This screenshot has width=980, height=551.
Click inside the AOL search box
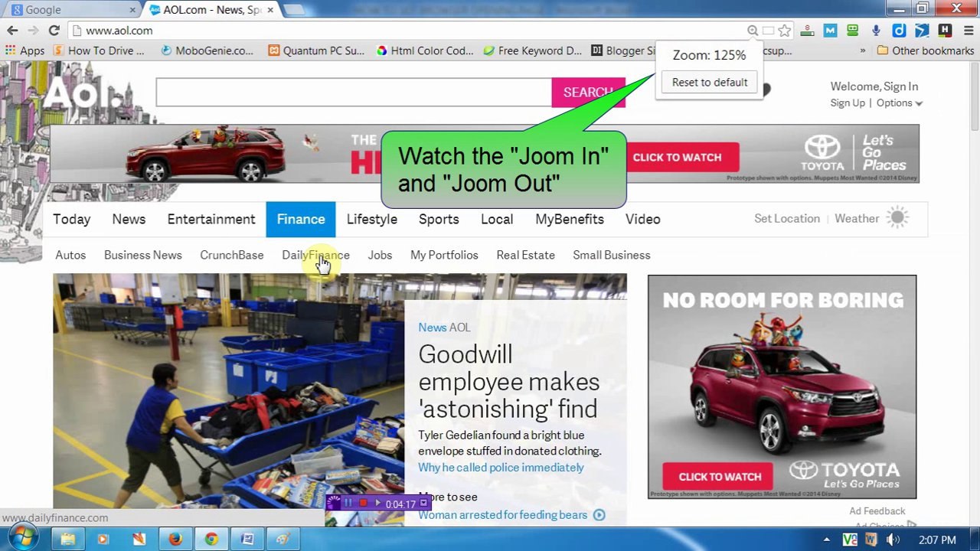354,93
